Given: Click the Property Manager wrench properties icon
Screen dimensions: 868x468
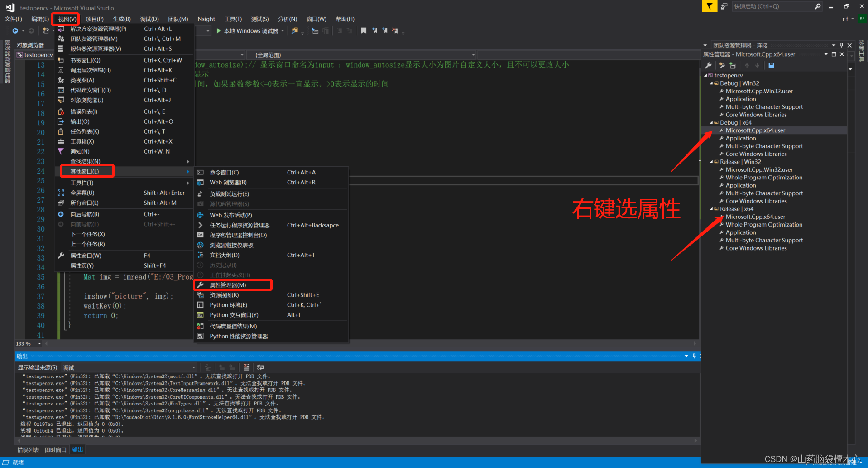Looking at the screenshot, I should 709,65.
